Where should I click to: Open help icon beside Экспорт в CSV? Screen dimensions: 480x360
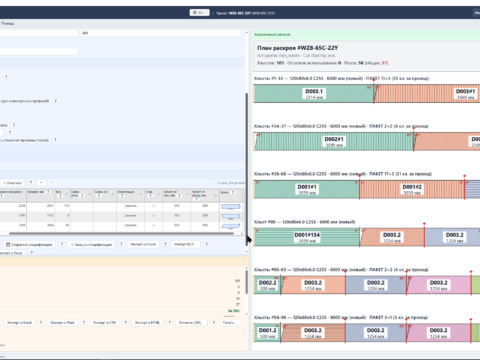coord(125,323)
